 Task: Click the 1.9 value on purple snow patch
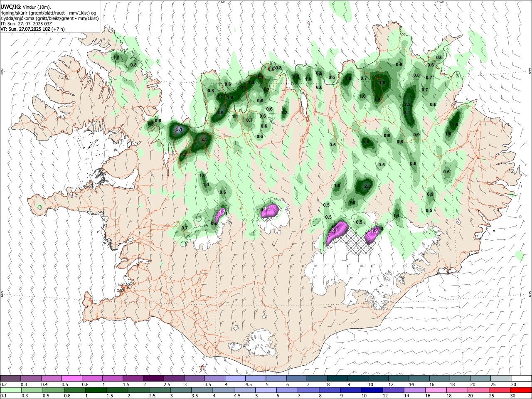point(374,231)
